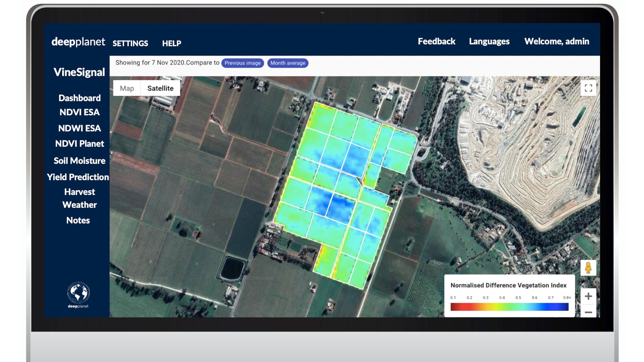The image size is (644, 362).
Task: Open the Languages menu
Action: (489, 42)
